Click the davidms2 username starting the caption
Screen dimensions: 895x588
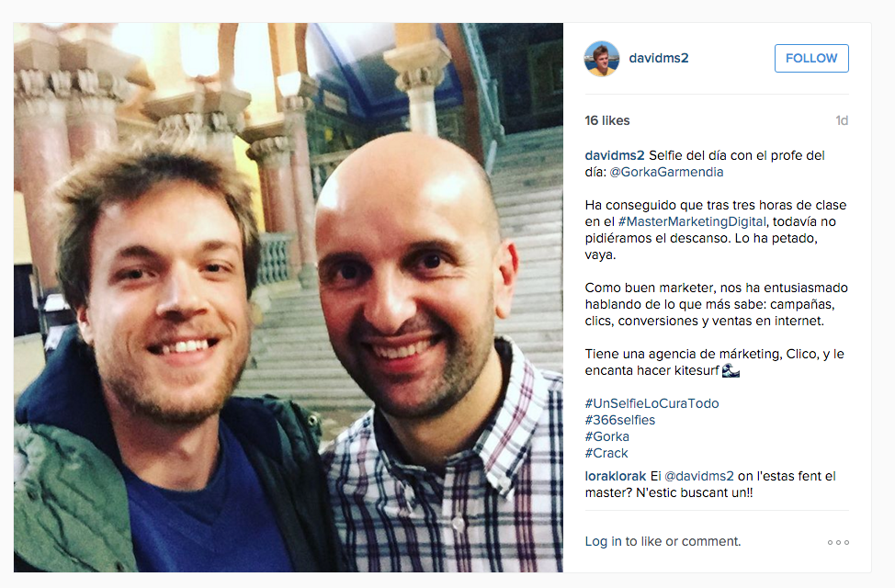click(x=615, y=155)
